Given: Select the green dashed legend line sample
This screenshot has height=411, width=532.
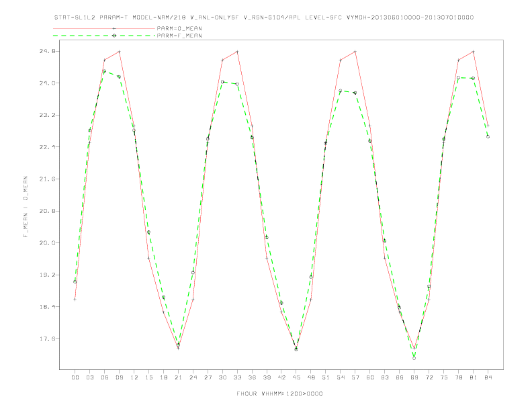Looking at the screenshot, I should pos(104,36).
